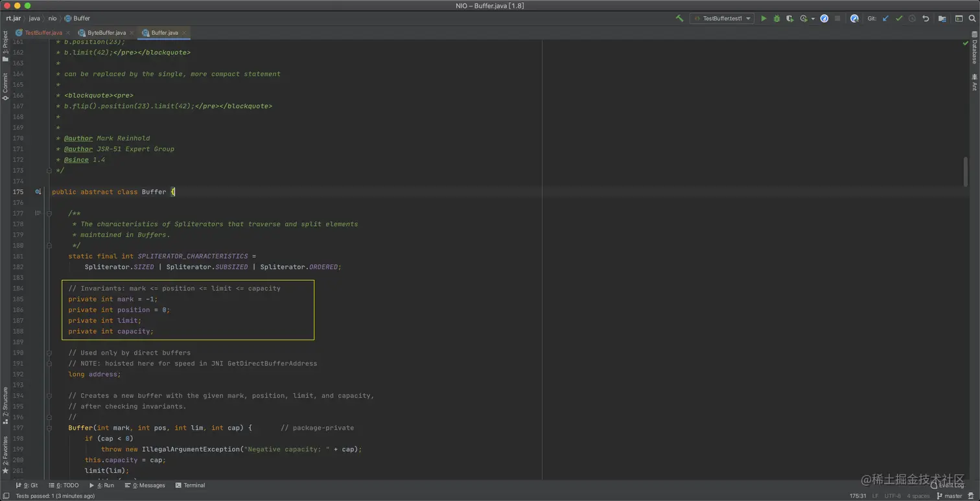Click the inspector hat icon in status bar
This screenshot has width=980, height=501.
[x=972, y=496]
